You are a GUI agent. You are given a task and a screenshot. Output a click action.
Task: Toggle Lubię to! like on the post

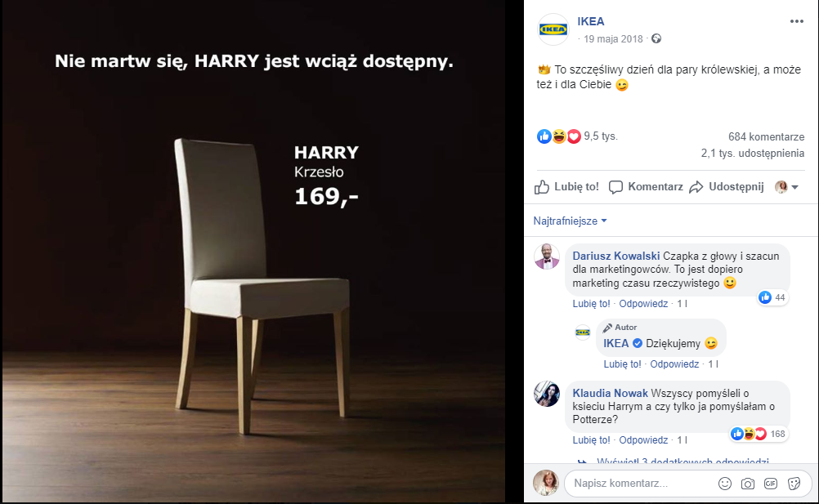pos(566,187)
